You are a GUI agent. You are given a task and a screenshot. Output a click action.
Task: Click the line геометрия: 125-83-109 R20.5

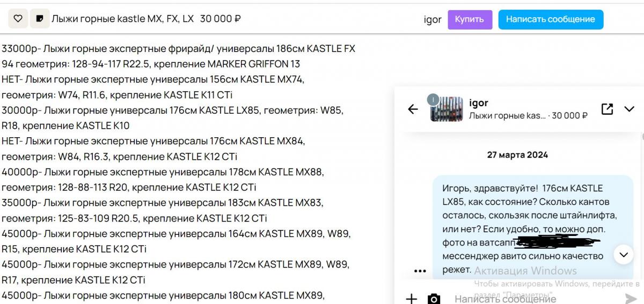tap(134, 219)
